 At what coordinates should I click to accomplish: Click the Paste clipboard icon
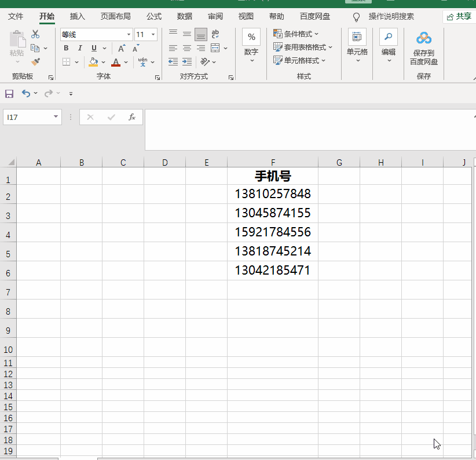click(x=17, y=39)
